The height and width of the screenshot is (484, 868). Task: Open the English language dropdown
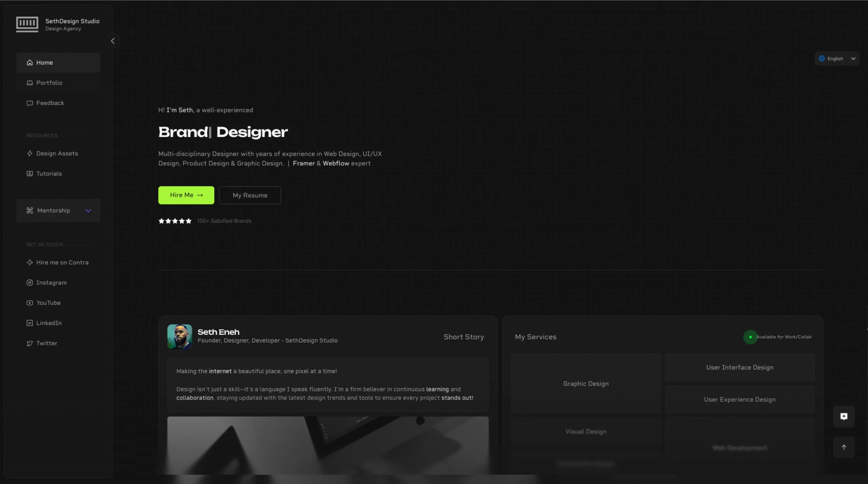(x=837, y=59)
